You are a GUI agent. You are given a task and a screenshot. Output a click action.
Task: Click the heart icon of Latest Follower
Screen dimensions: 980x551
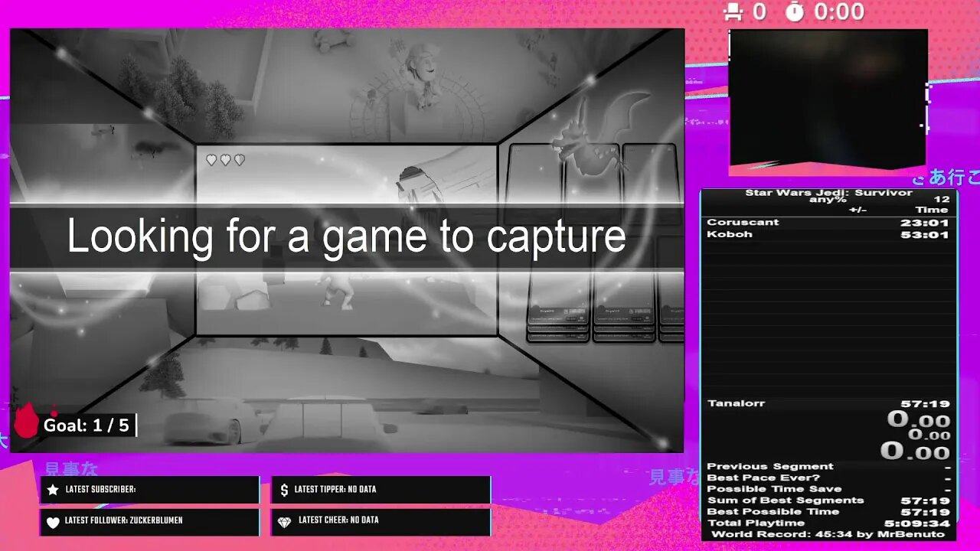[53, 522]
